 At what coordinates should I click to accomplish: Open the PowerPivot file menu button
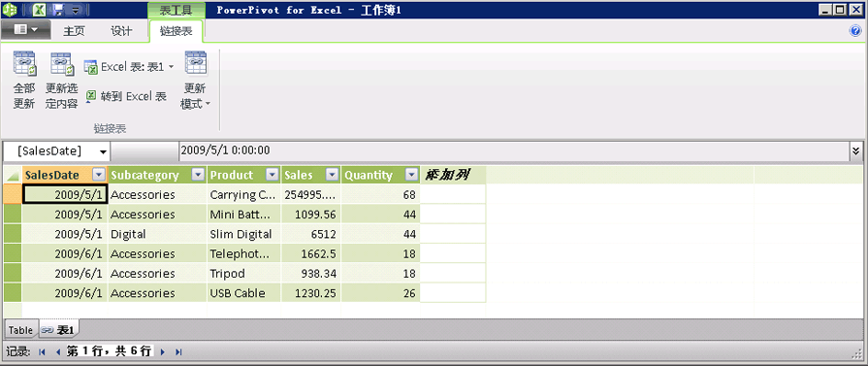(x=25, y=30)
